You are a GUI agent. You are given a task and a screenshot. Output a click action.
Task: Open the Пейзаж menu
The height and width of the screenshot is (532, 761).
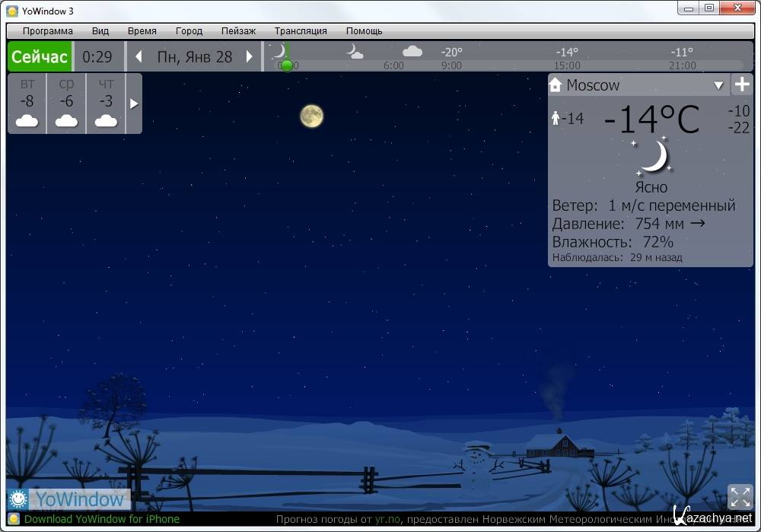click(238, 31)
